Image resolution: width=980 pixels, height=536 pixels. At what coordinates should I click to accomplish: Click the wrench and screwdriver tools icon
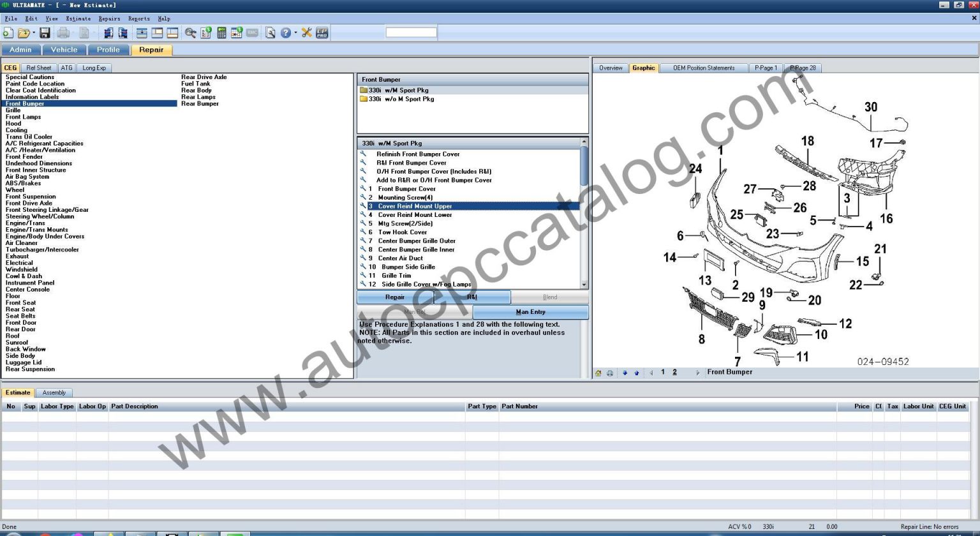pos(307,33)
